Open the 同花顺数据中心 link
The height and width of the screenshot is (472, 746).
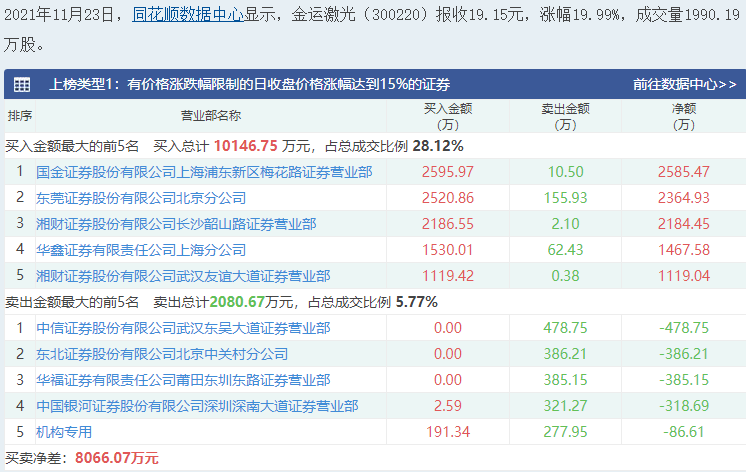tap(187, 17)
